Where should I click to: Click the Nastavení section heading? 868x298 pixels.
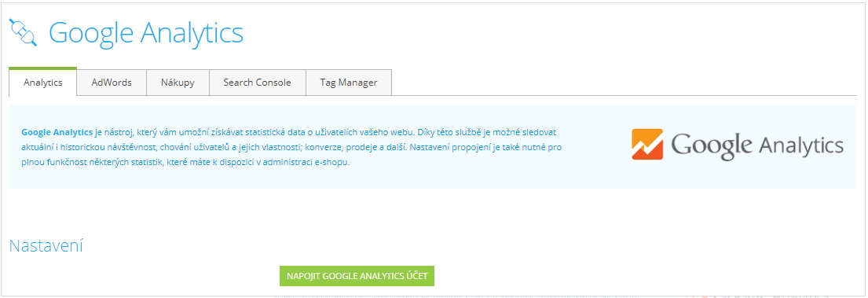(x=46, y=245)
